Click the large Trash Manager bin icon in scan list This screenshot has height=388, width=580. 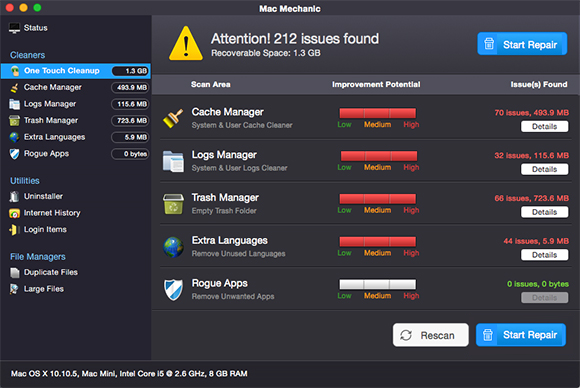click(173, 204)
